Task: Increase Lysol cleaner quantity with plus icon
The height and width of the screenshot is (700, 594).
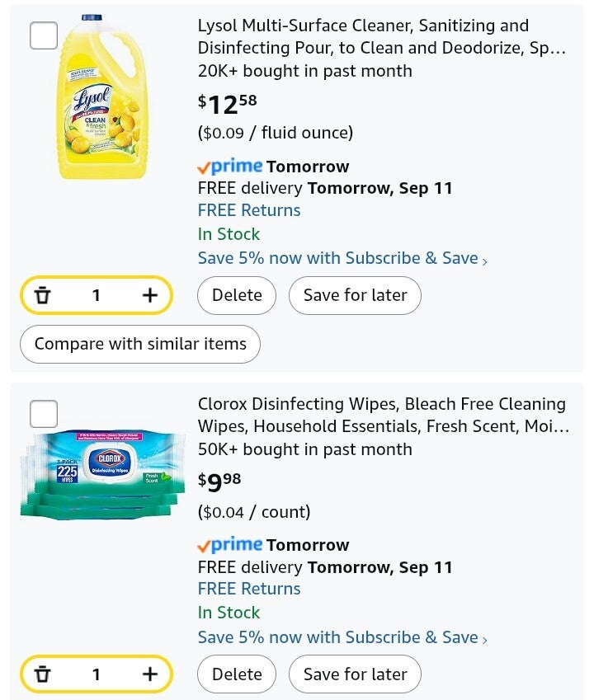Action: tap(149, 295)
